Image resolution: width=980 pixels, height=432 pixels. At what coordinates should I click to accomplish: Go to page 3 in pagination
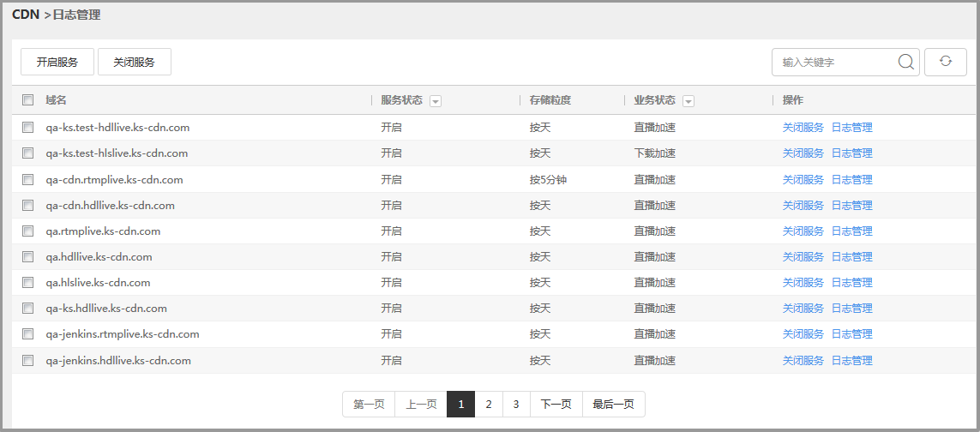pyautogui.click(x=516, y=405)
